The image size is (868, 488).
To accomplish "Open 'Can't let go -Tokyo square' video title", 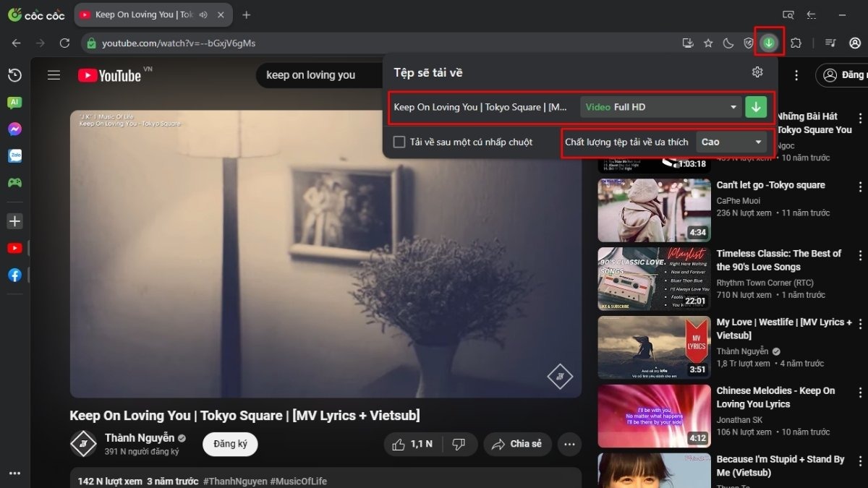I will (x=771, y=185).
